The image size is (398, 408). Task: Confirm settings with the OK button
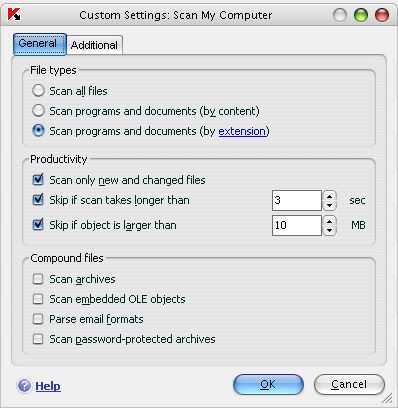(268, 385)
